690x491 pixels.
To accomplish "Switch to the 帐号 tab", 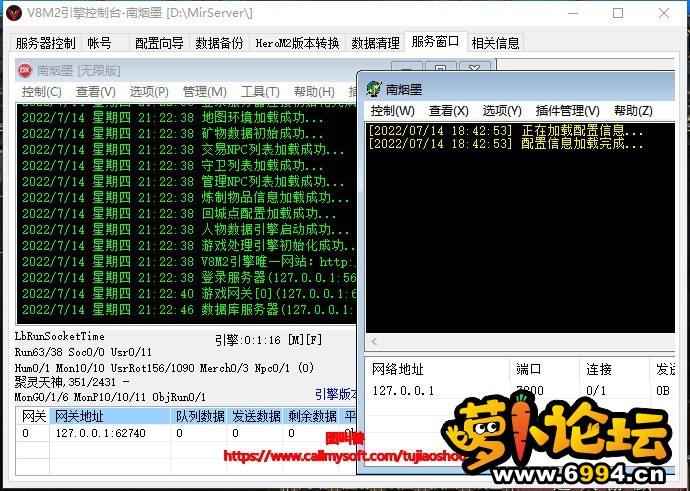I will coord(99,43).
